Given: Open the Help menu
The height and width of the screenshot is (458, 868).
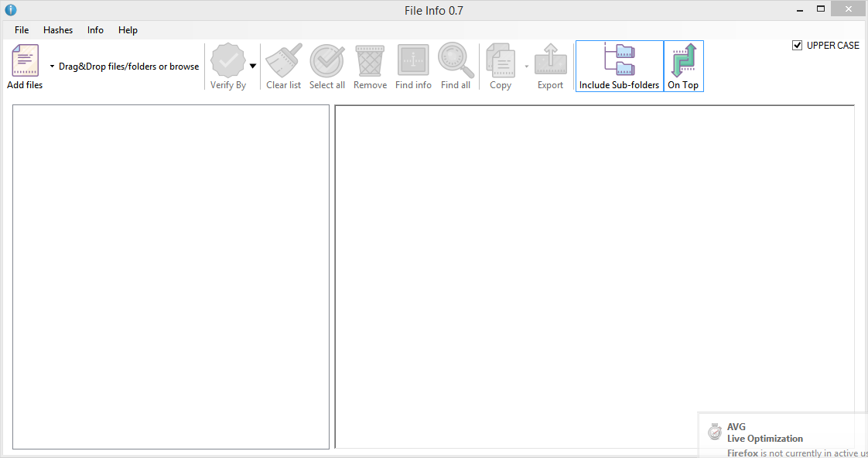Looking at the screenshot, I should (x=128, y=30).
